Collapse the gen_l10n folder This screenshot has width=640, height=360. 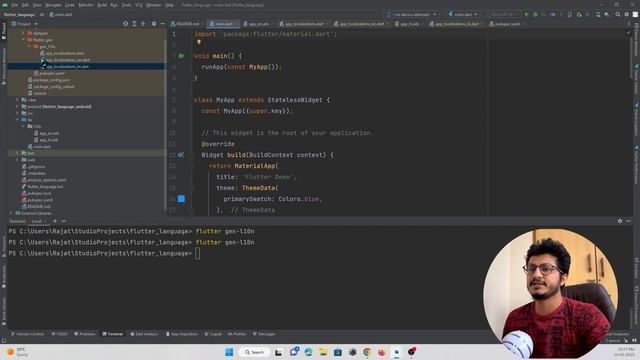(x=29, y=47)
